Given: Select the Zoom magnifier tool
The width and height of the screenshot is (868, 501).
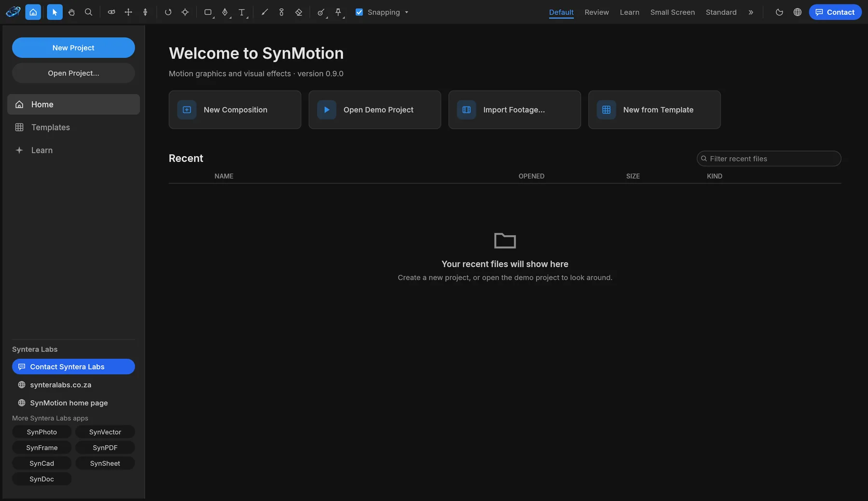Looking at the screenshot, I should coord(88,12).
